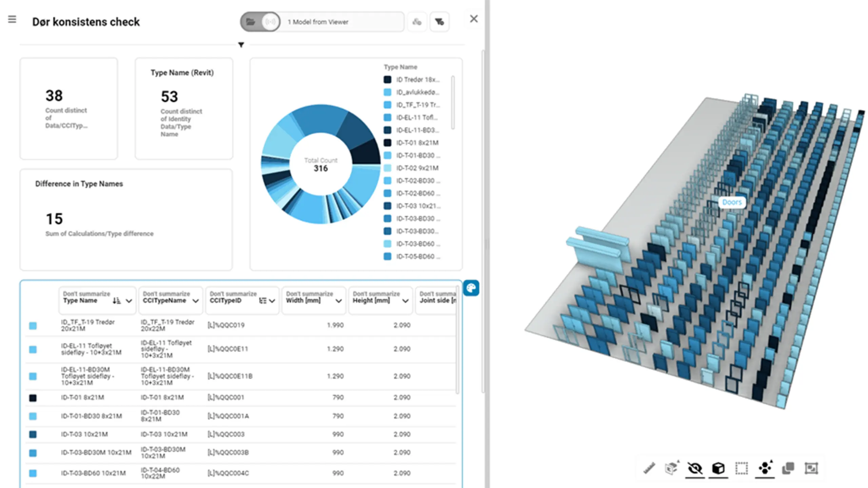The height and width of the screenshot is (488, 868).
Task: Toggle the hide-objects crossed eye tool
Action: (x=695, y=468)
